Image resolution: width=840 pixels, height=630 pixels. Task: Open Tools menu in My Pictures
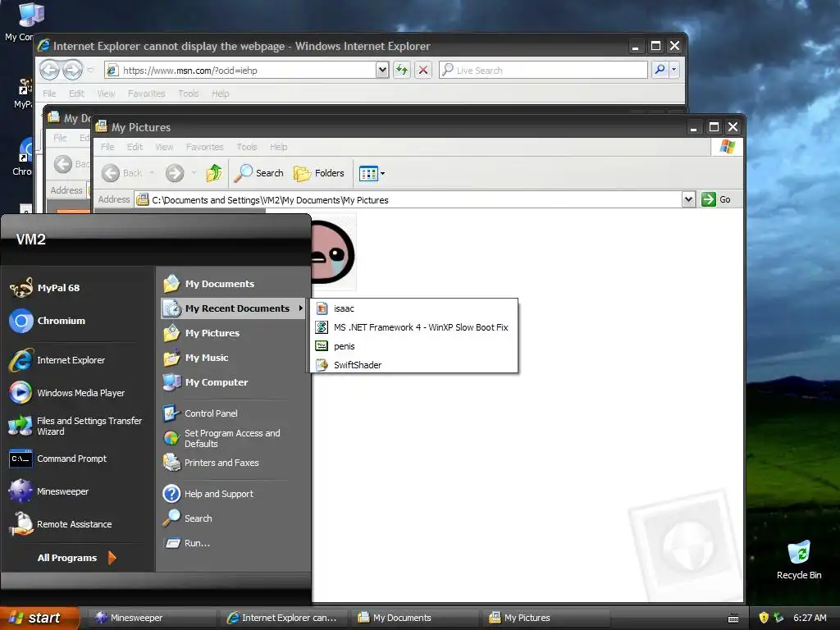246,147
